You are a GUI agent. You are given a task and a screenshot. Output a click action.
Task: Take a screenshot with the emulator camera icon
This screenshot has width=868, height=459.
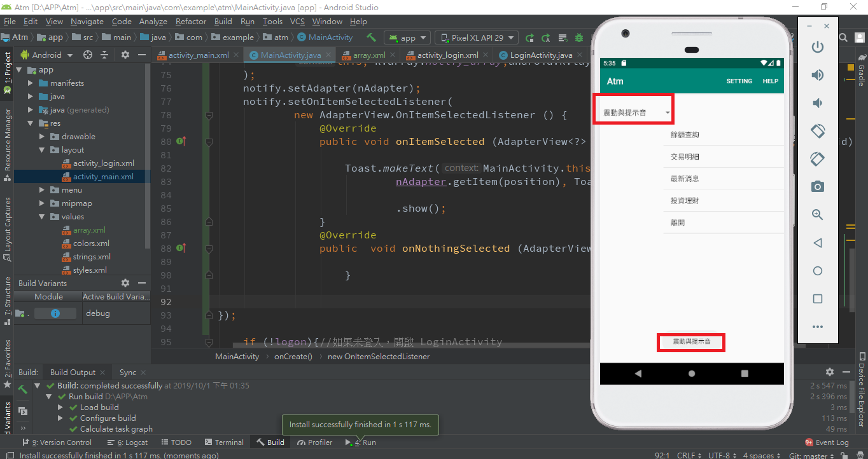pyautogui.click(x=818, y=187)
